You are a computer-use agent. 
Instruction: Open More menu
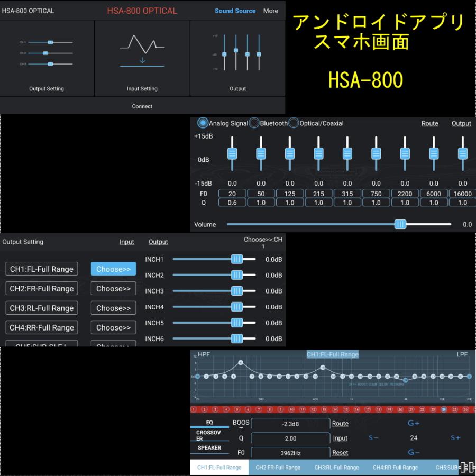click(x=270, y=11)
